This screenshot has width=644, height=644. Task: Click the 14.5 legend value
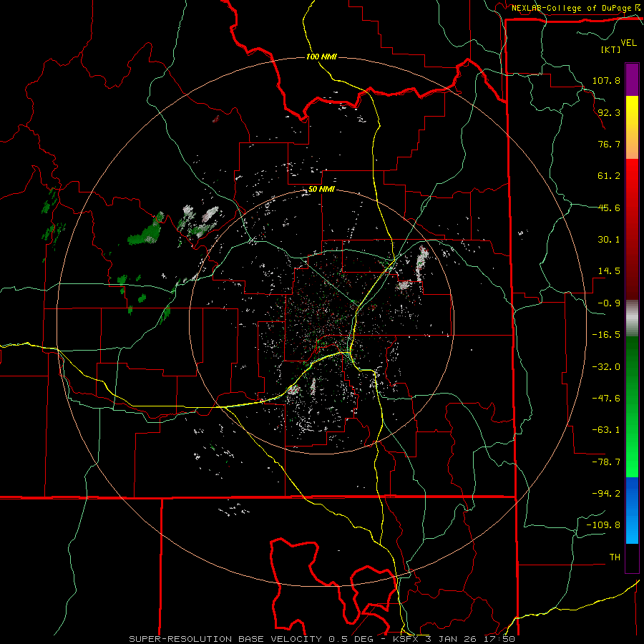[609, 271]
